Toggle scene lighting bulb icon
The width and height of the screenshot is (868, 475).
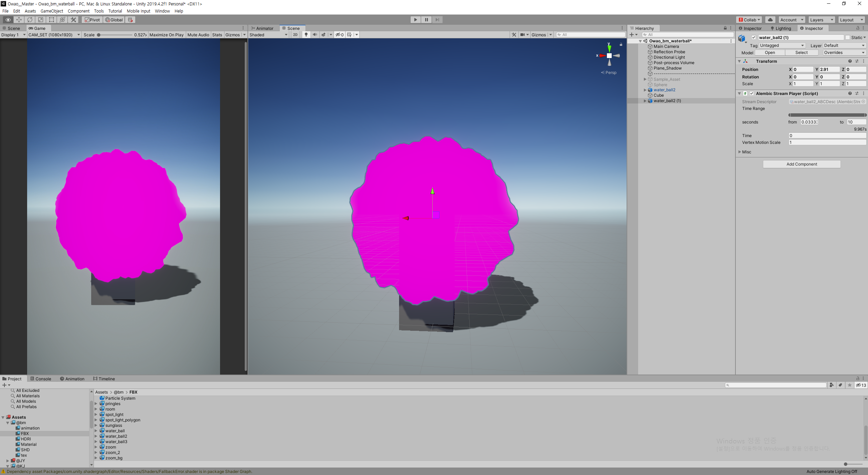click(x=306, y=35)
